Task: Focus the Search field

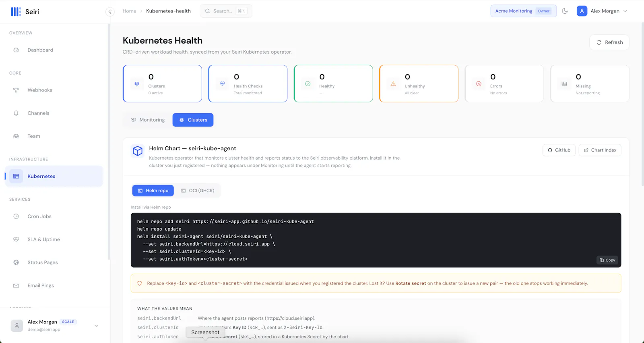Action: 226,11
